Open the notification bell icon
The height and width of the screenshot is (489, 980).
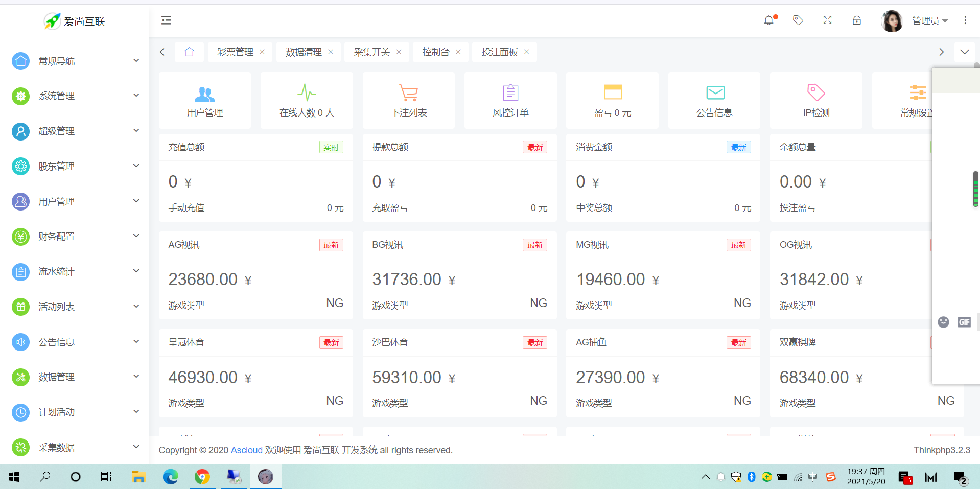768,20
